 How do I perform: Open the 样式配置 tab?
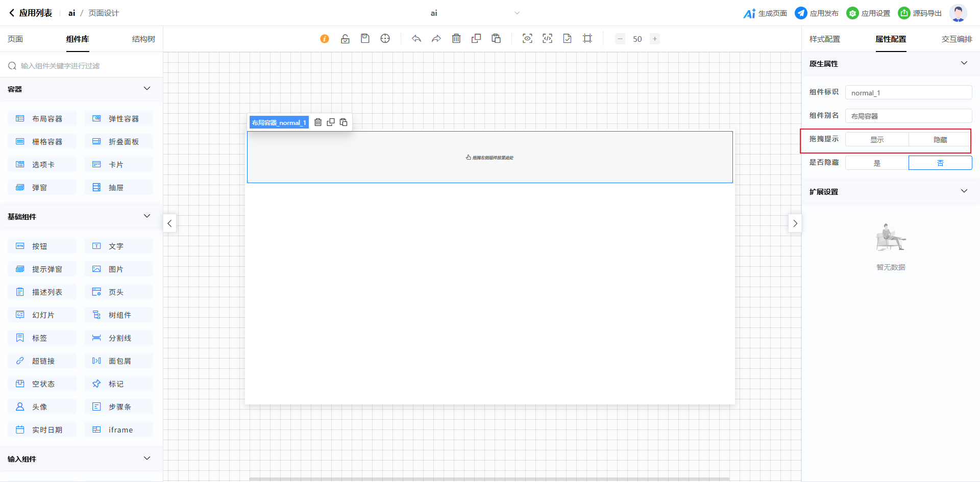tap(824, 39)
